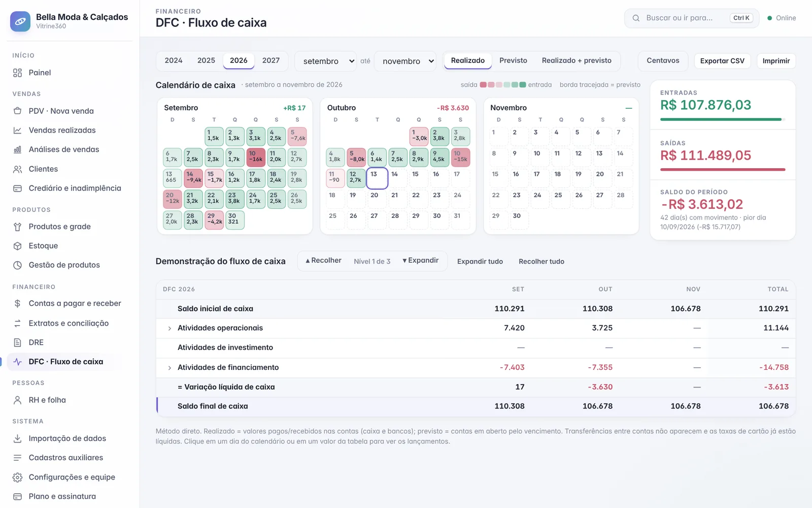
Task: Click the Saídas red progress bar
Action: pos(723,170)
